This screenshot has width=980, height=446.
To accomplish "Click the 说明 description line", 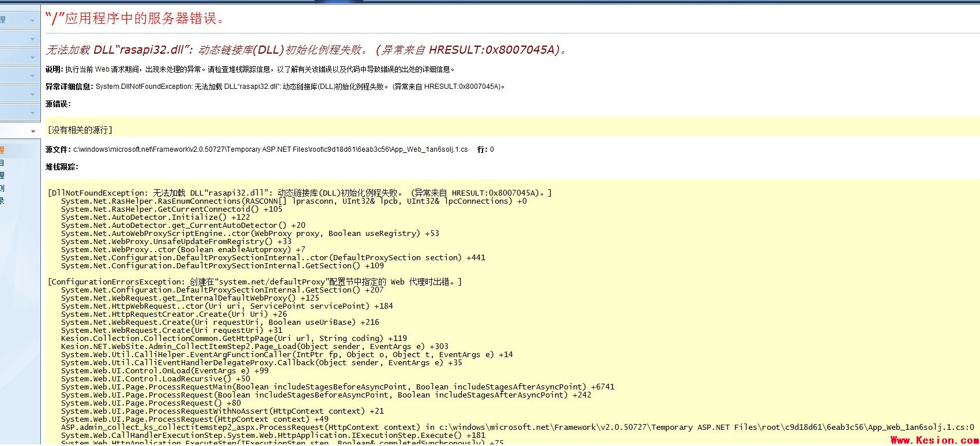I will [x=251, y=69].
